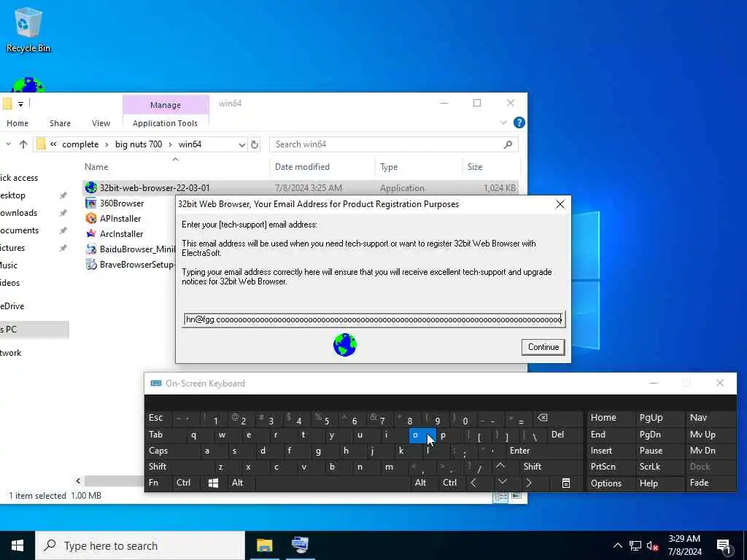The width and height of the screenshot is (747, 560).
Task: Click the Continue button
Action: 543,347
